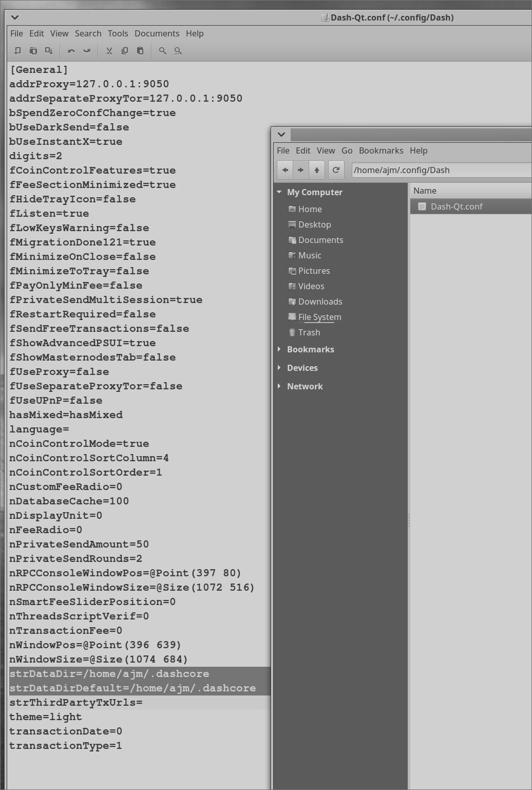Click the Find and Replace icon

click(178, 51)
